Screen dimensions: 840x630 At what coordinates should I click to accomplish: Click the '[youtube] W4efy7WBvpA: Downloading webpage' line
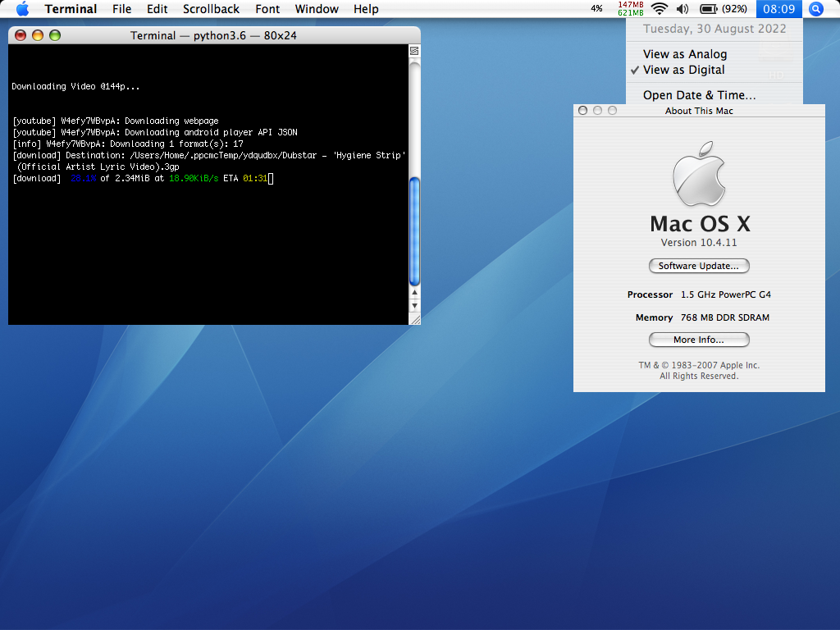(115, 121)
